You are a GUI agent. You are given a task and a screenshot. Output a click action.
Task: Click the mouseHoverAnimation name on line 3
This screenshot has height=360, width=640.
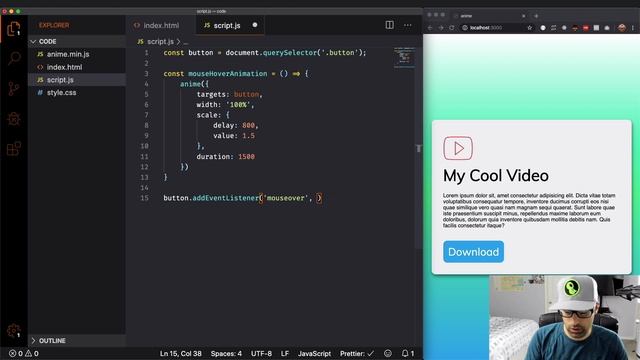tap(228, 74)
